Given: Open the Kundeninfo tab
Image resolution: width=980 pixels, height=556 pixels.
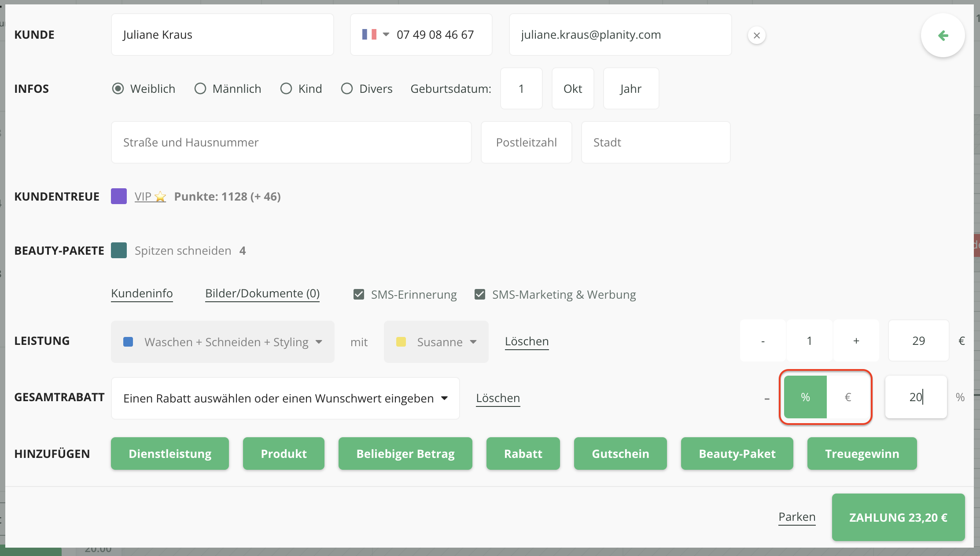Looking at the screenshot, I should [x=142, y=293].
